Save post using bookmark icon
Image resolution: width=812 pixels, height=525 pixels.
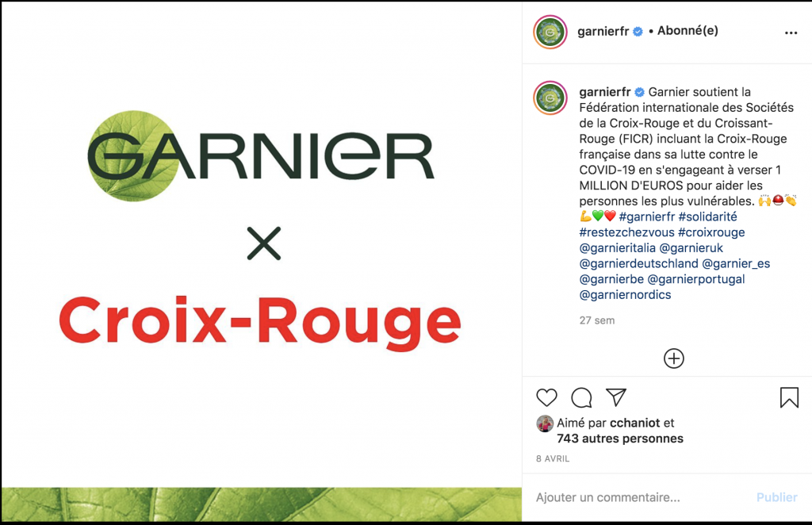pos(789,397)
